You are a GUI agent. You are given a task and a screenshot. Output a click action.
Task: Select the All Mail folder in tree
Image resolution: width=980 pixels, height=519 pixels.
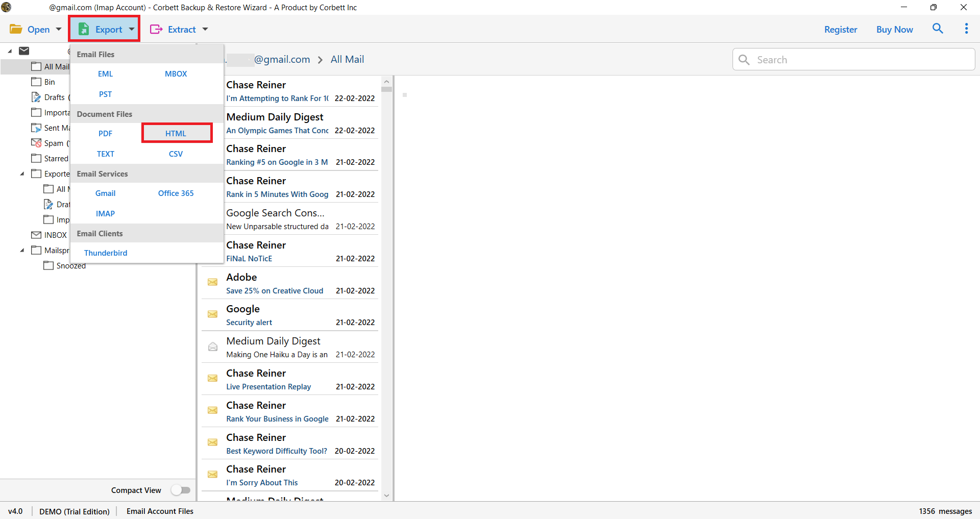[56, 66]
